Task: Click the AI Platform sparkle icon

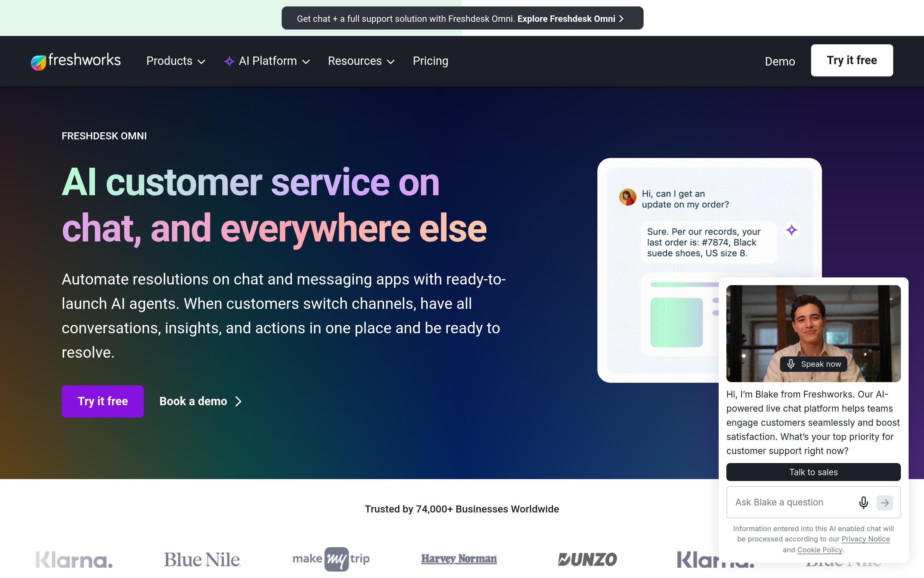Action: (229, 61)
